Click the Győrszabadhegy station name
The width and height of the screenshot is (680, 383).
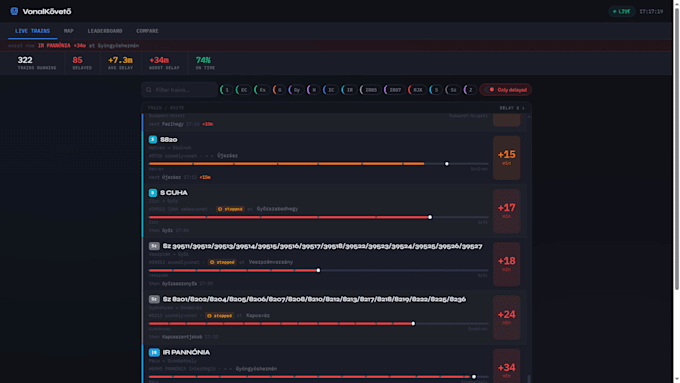click(278, 209)
